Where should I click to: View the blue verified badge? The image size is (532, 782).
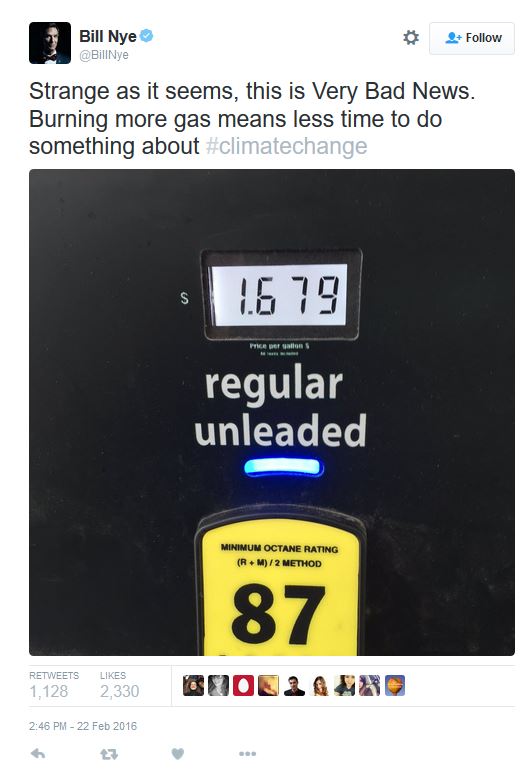coord(147,36)
